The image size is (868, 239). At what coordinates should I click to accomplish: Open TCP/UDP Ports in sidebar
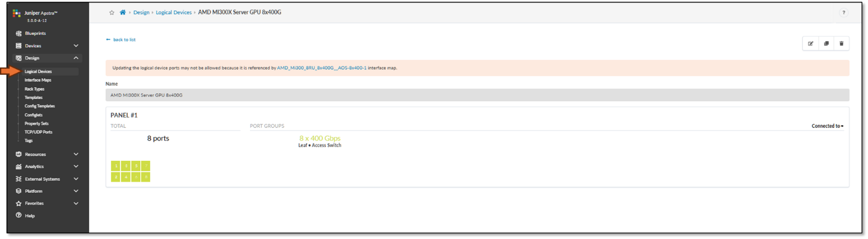(38, 132)
